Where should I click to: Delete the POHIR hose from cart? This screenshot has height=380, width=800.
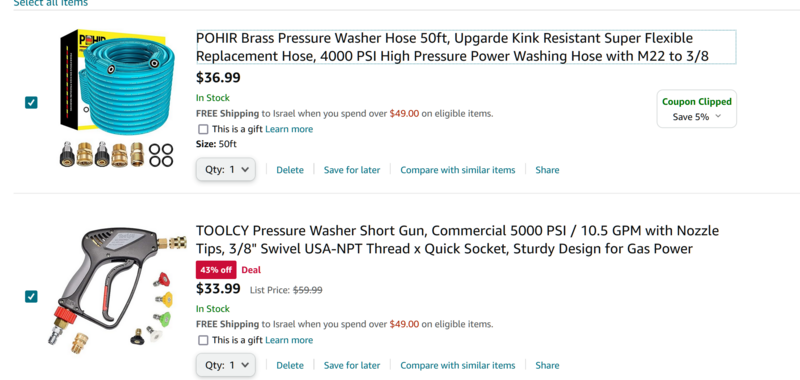coord(290,170)
